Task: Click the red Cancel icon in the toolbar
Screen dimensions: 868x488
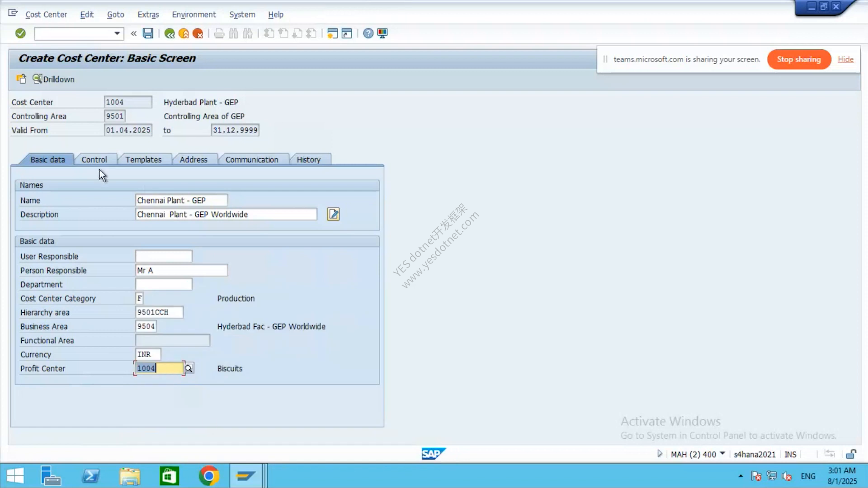Action: (198, 33)
